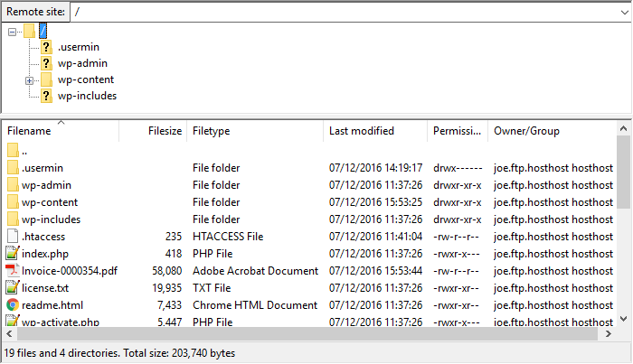Click the wp-includes folder icon in file list

[13, 219]
